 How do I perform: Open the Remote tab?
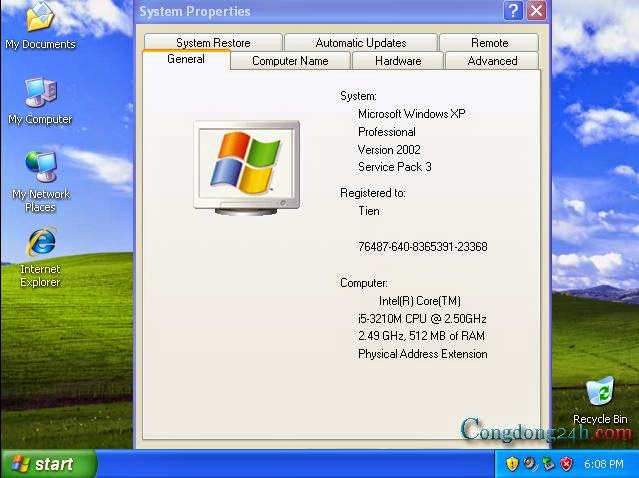click(x=489, y=42)
